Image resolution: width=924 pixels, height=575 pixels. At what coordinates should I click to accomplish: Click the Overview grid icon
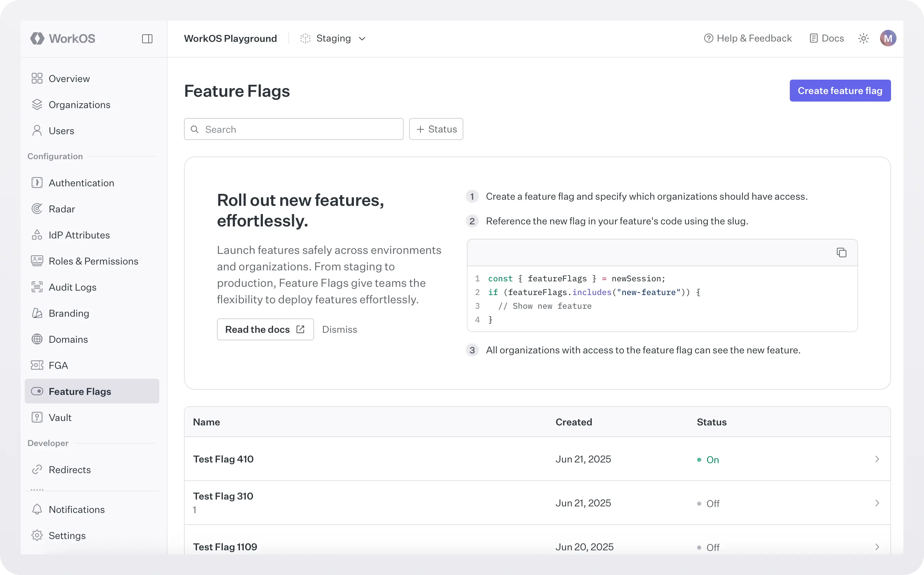37,78
